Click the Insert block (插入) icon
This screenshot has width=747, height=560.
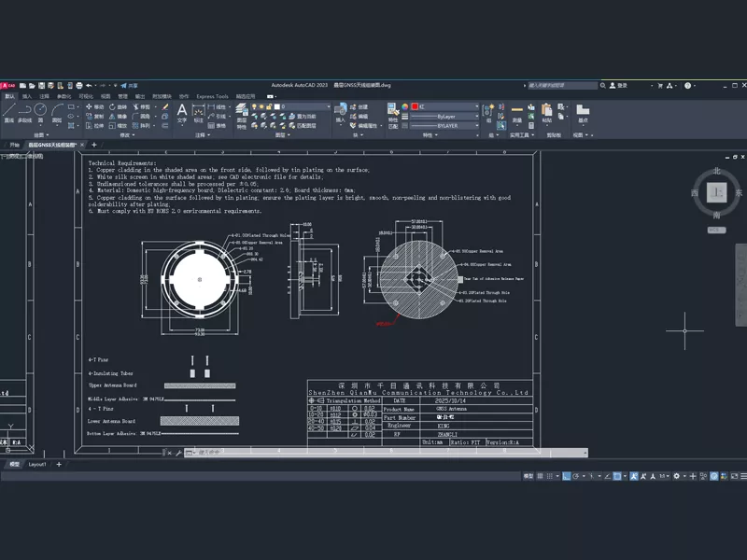tap(340, 113)
